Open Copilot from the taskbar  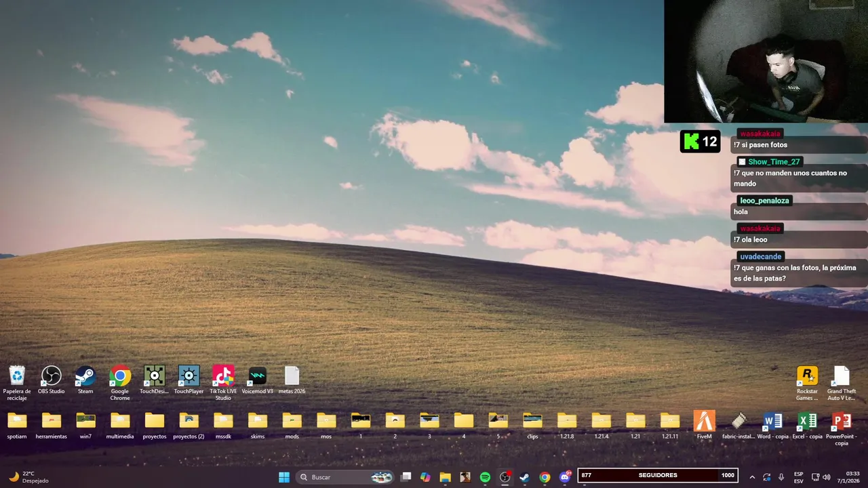425,477
